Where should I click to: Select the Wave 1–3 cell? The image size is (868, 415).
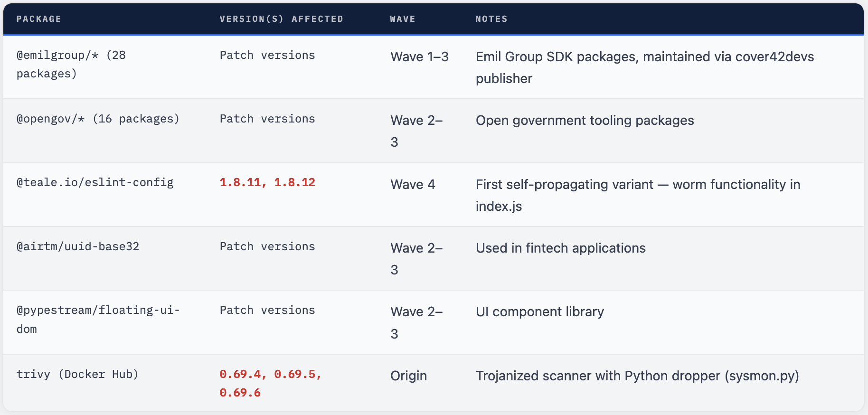(x=419, y=57)
